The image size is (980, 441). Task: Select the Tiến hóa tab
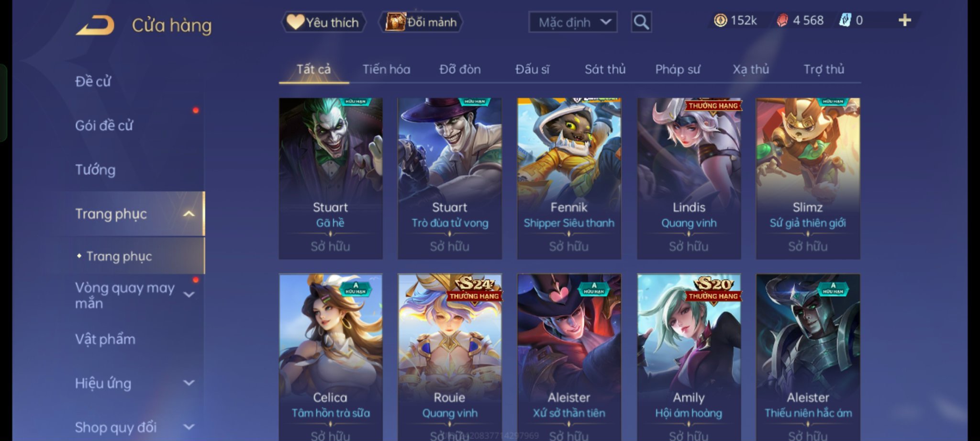[386, 69]
